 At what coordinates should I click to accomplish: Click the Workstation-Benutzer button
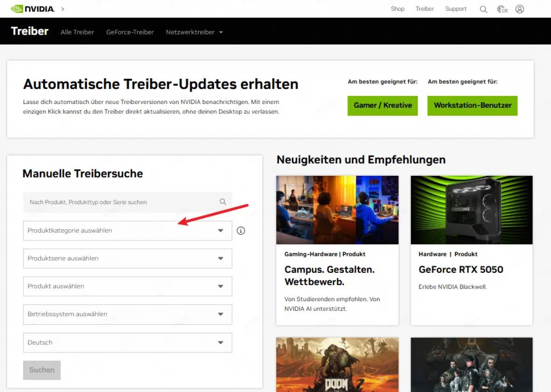(472, 106)
